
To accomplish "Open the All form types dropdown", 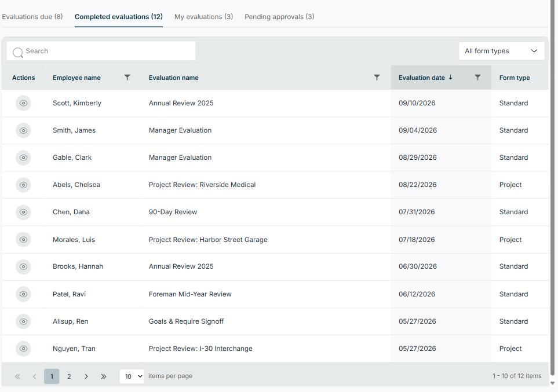I will click(501, 51).
